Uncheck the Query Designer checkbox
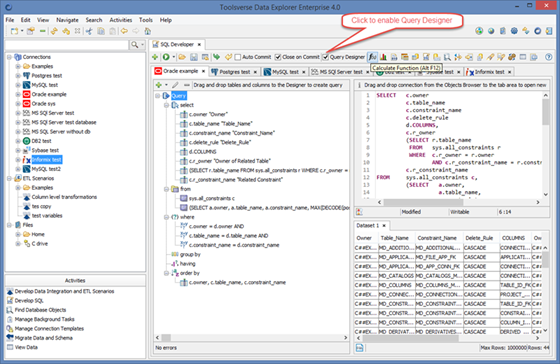Viewport: 560px width, 364px height. tap(325, 57)
